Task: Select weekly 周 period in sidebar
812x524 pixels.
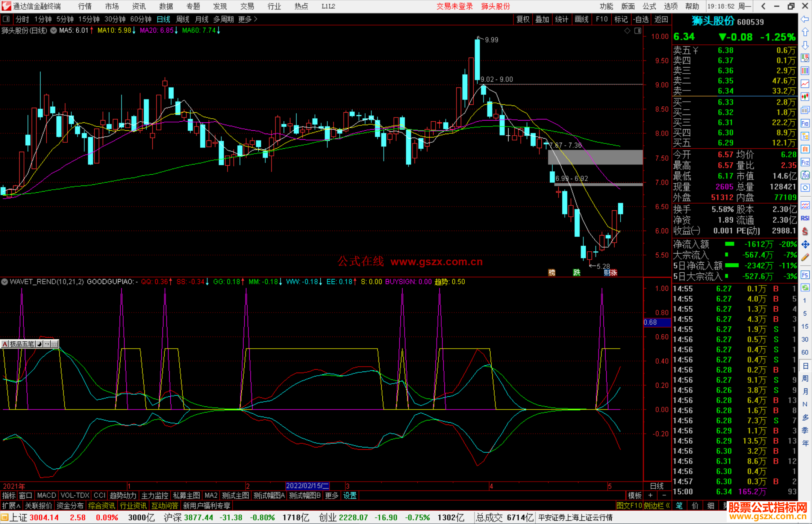Action: pos(805,378)
